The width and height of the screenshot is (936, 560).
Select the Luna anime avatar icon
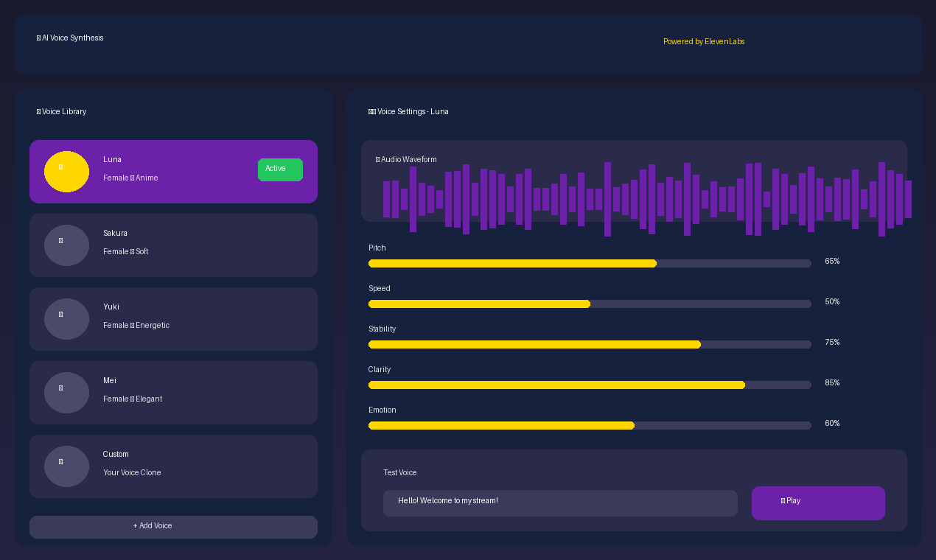tap(66, 171)
